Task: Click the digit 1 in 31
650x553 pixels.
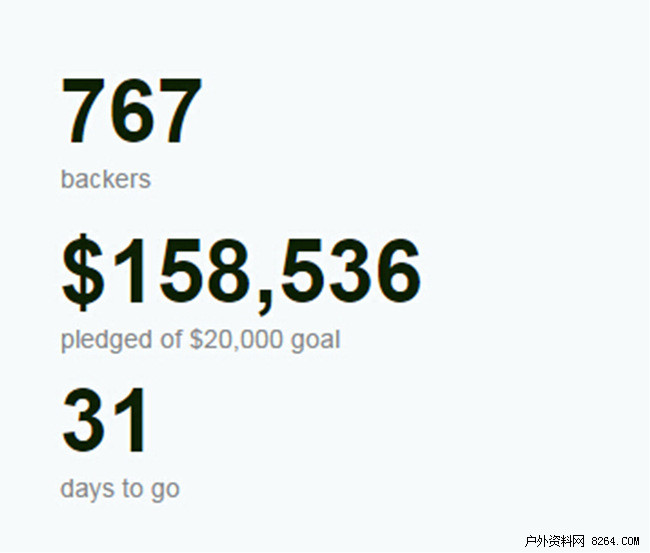Action: (x=130, y=423)
